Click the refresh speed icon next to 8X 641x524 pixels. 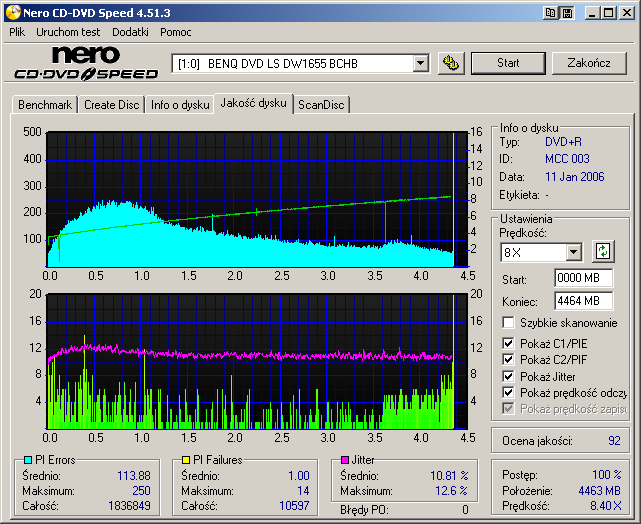coord(603,251)
